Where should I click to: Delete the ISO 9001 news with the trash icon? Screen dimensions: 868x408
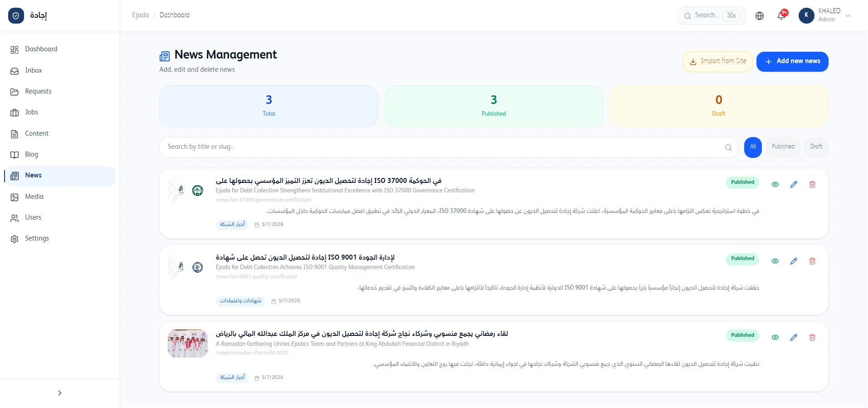(812, 261)
